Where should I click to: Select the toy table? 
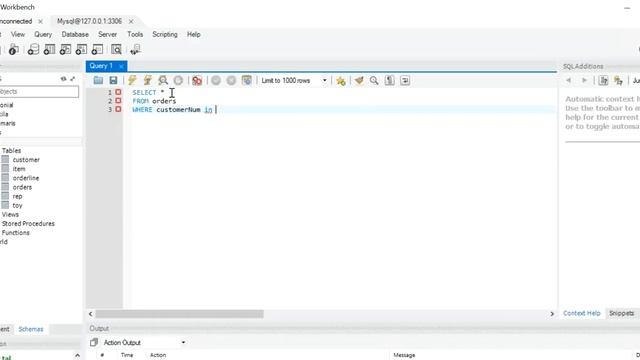(17, 205)
